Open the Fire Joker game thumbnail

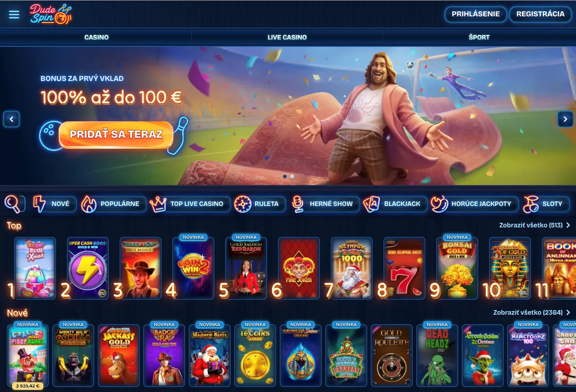point(298,268)
